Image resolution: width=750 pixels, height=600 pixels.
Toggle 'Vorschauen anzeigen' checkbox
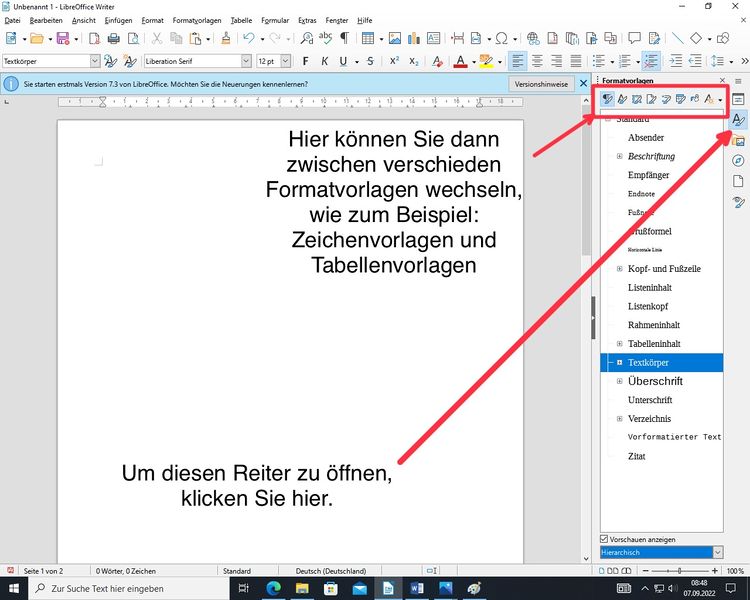click(604, 539)
